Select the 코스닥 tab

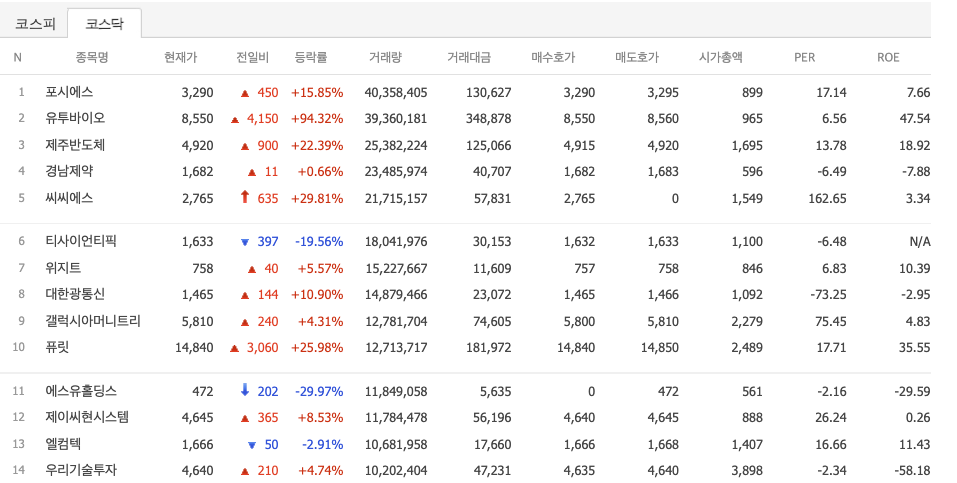[104, 24]
